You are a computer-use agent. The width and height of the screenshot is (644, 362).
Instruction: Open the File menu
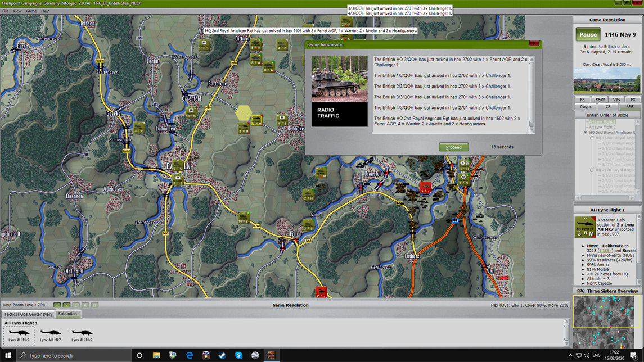5,11
